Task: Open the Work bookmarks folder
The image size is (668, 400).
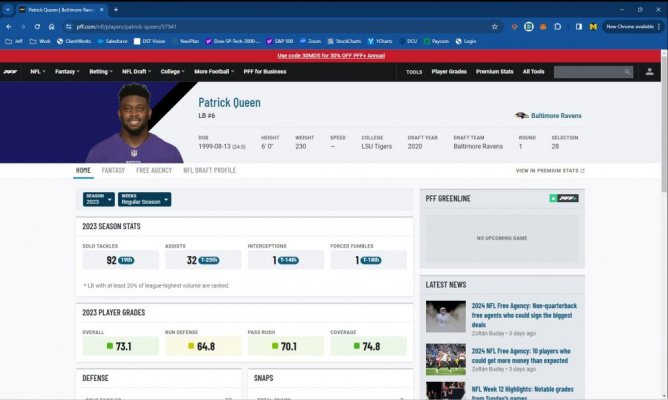Action: coord(40,41)
